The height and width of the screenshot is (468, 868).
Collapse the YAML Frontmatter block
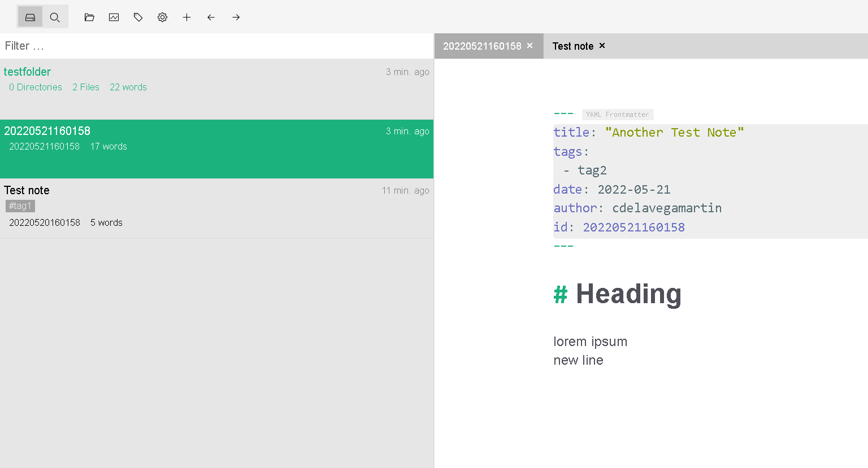click(617, 114)
